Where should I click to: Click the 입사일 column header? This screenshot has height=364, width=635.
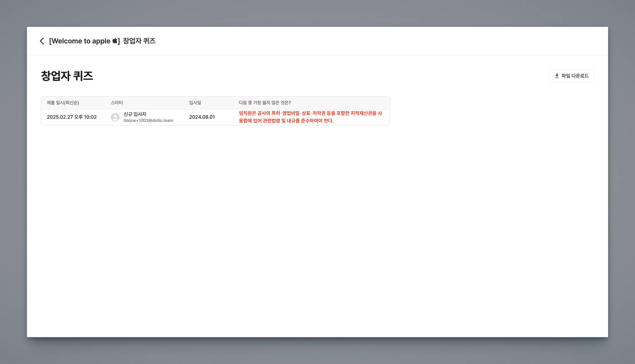point(195,103)
